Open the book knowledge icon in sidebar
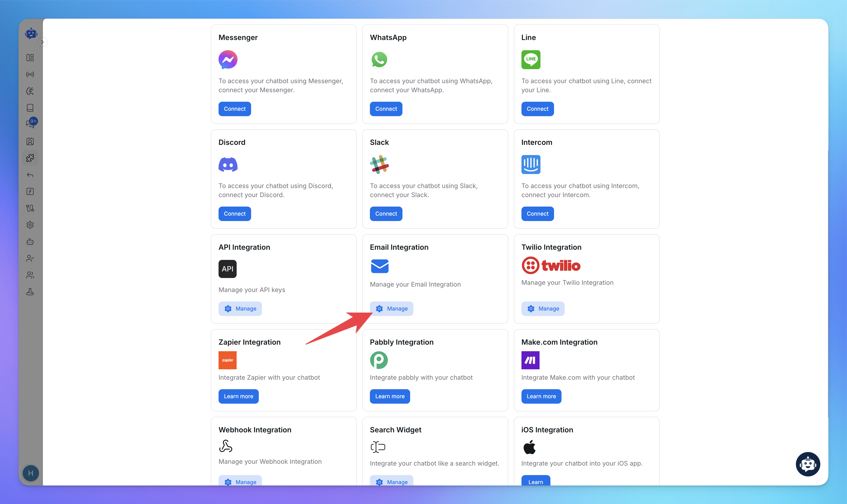 coord(30,108)
